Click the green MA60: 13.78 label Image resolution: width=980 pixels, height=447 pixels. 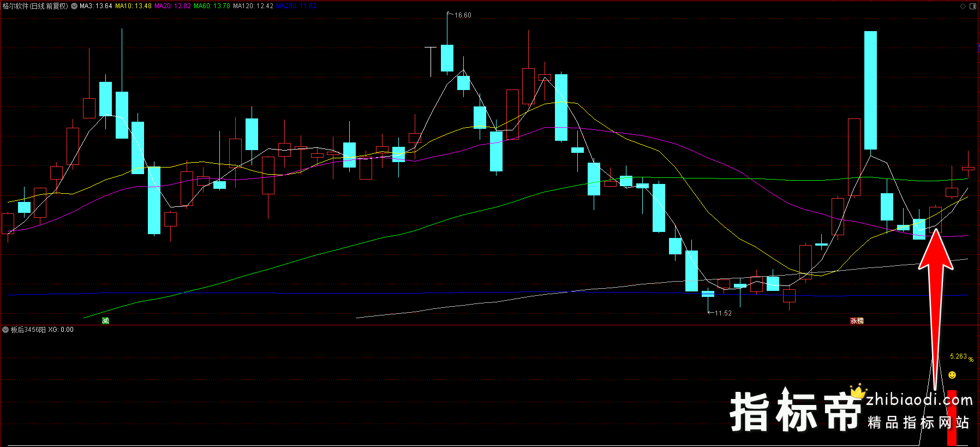tap(212, 6)
